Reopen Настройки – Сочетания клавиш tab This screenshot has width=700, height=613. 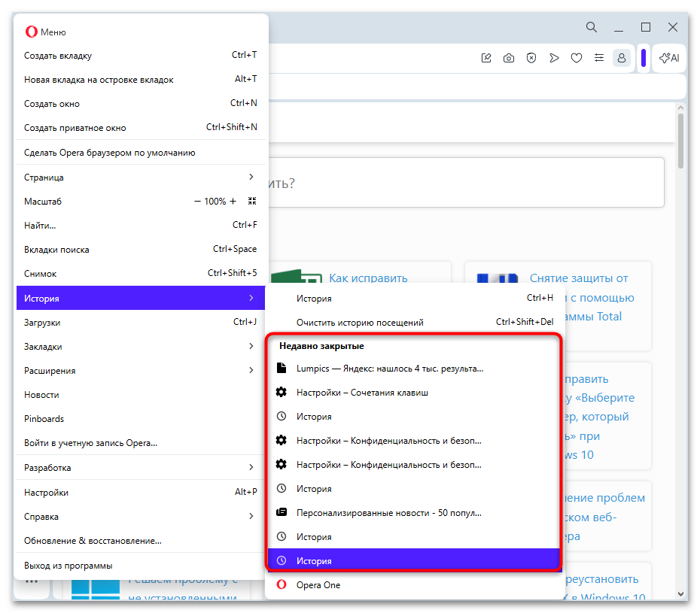pyautogui.click(x=415, y=393)
